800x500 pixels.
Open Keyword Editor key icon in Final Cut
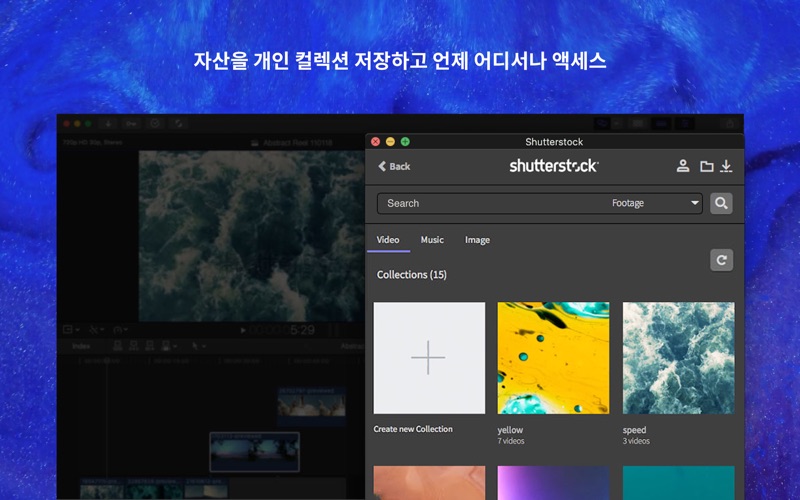[x=131, y=123]
